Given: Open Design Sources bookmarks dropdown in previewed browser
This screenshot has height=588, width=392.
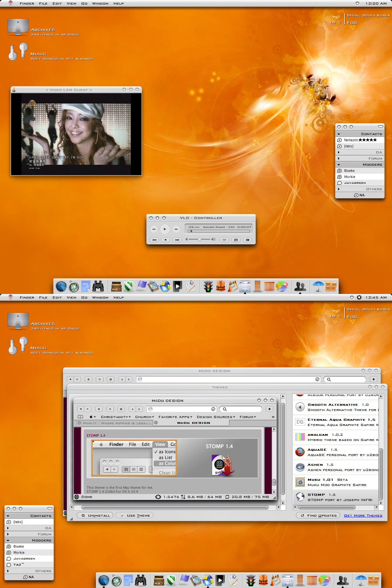Looking at the screenshot, I should click(216, 417).
